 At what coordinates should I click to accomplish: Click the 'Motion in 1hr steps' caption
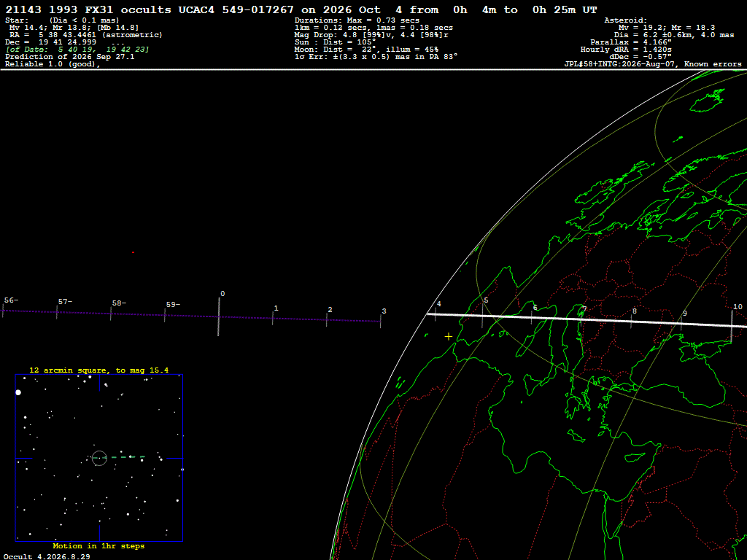click(98, 545)
